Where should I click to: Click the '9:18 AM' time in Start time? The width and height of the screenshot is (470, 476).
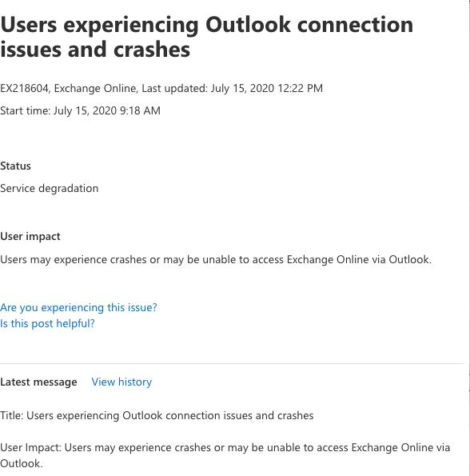point(140,111)
